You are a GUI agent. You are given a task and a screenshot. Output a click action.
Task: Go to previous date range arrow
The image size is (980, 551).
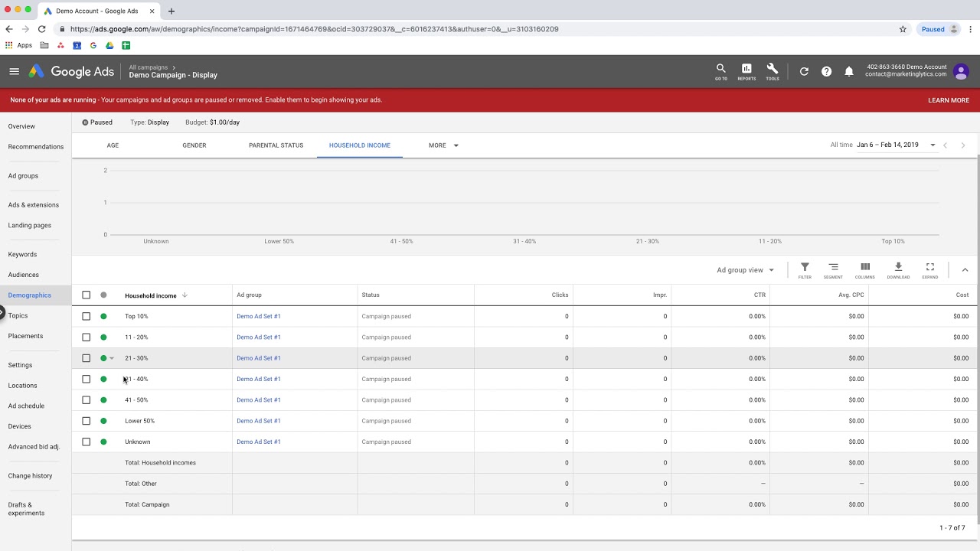click(945, 145)
